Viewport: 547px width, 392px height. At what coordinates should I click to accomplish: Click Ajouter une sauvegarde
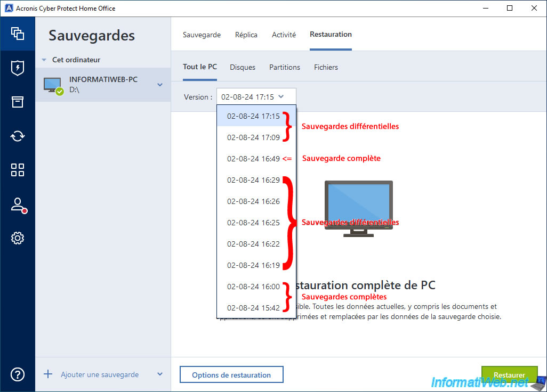100,374
